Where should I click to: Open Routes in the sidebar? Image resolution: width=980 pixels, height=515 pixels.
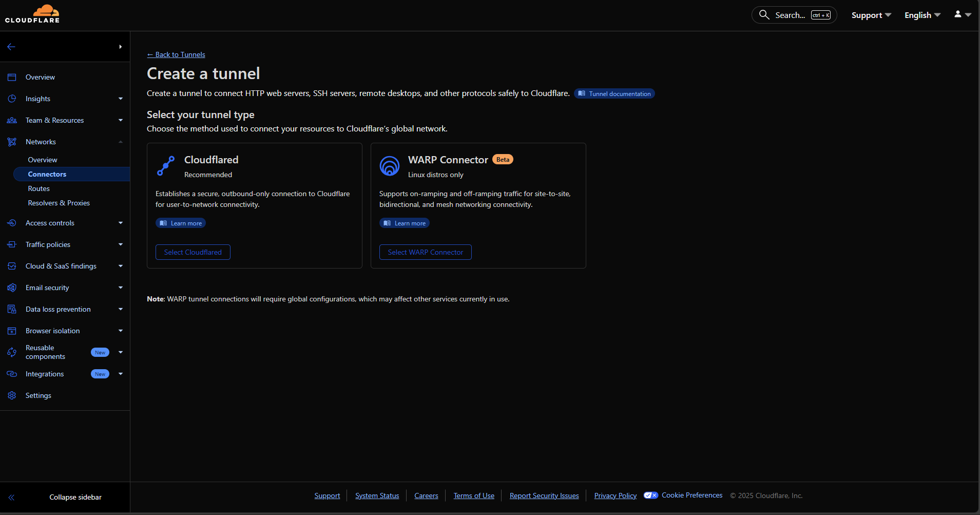pos(39,188)
